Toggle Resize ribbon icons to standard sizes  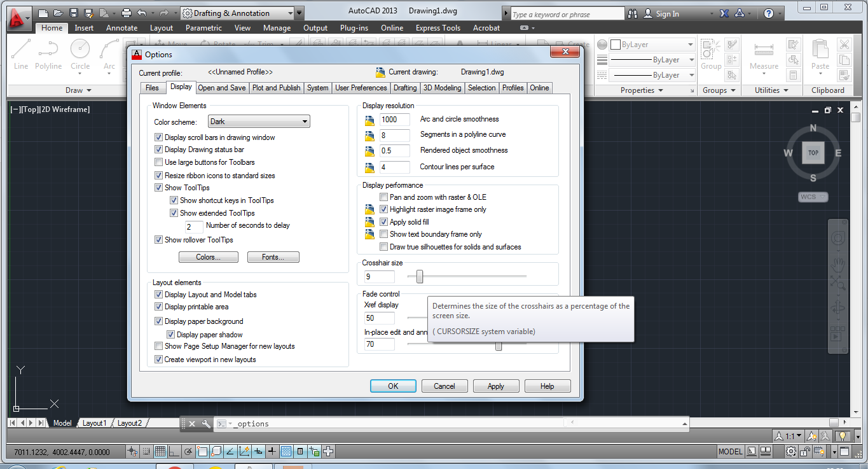point(159,175)
